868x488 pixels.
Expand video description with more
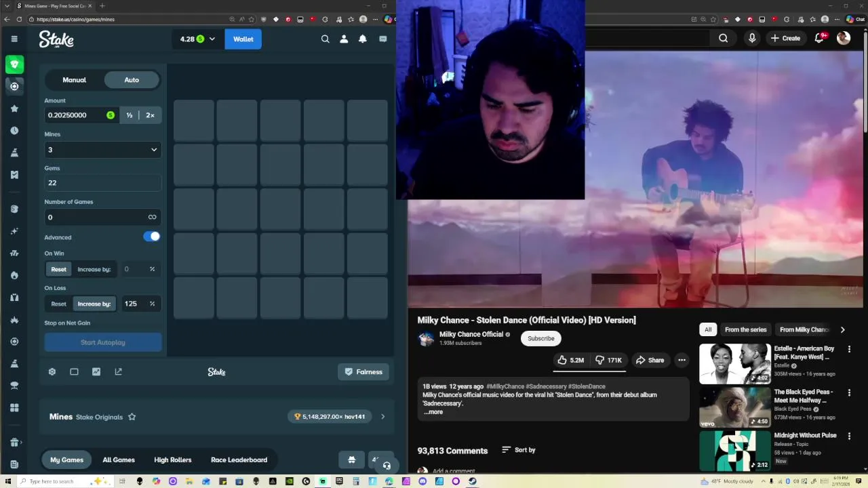[x=433, y=412]
